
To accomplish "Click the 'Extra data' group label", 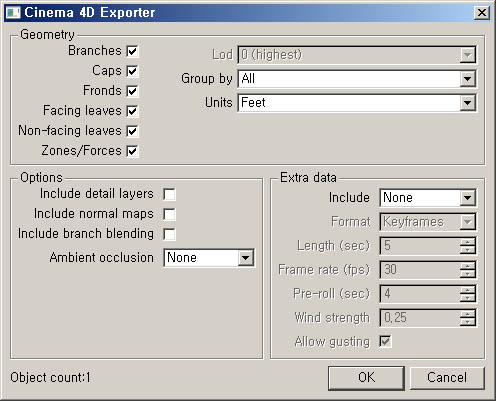I will pos(308,178).
